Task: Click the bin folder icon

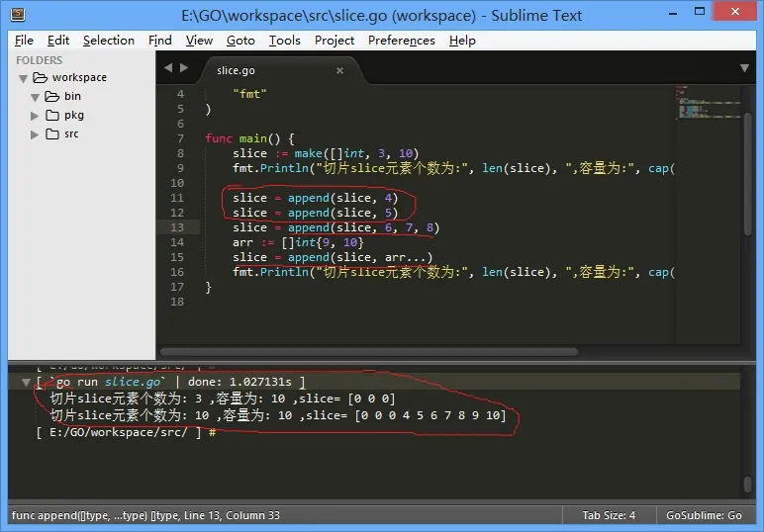Action: point(52,96)
